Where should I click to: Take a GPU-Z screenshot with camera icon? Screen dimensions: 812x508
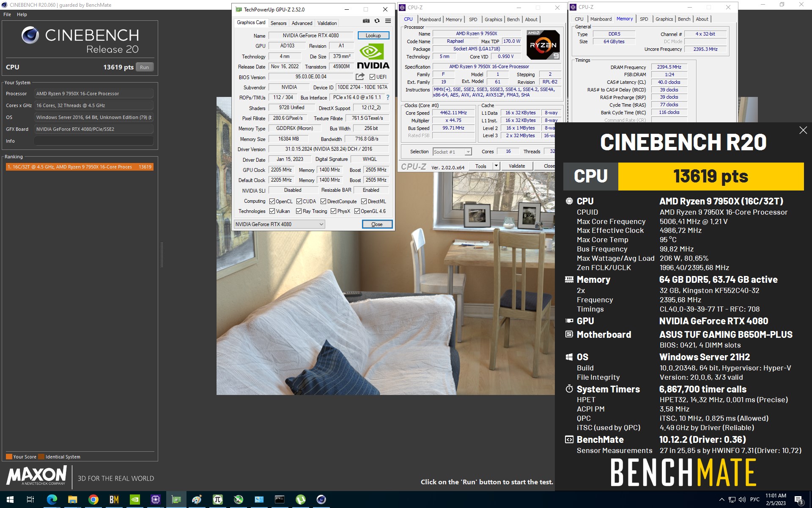[366, 21]
